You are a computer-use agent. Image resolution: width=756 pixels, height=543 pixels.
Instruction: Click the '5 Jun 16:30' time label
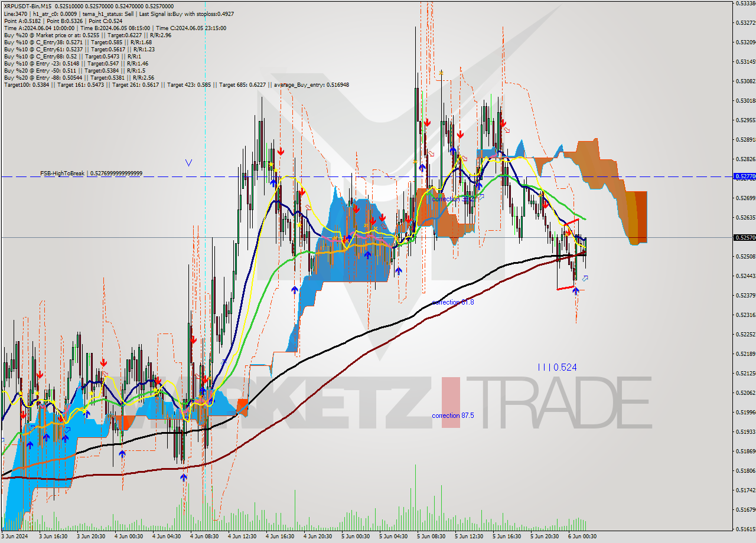pyautogui.click(x=506, y=537)
